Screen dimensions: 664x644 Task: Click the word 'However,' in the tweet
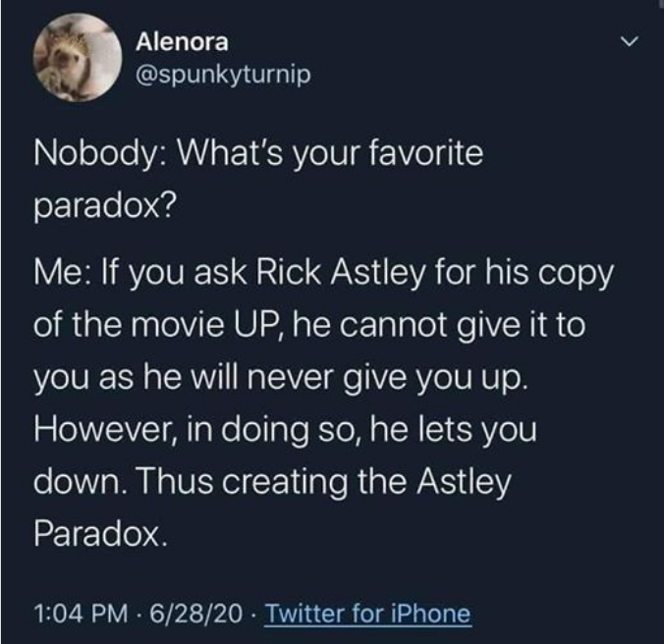103,429
